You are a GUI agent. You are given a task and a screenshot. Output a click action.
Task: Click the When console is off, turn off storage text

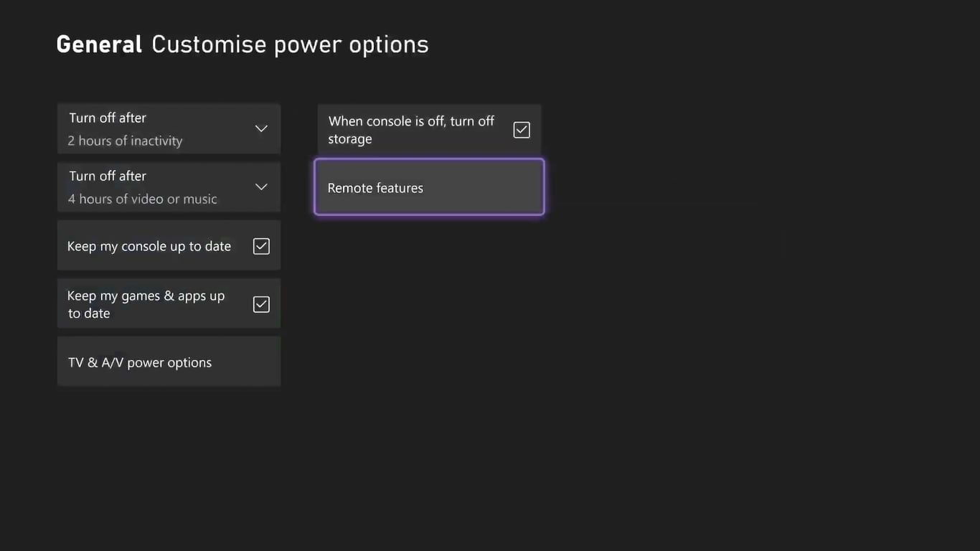[x=411, y=130]
